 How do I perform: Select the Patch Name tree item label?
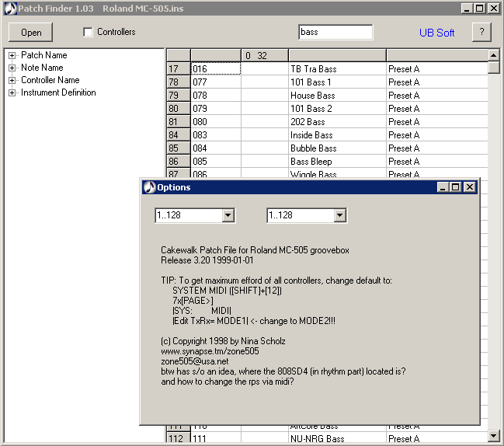pos(44,55)
